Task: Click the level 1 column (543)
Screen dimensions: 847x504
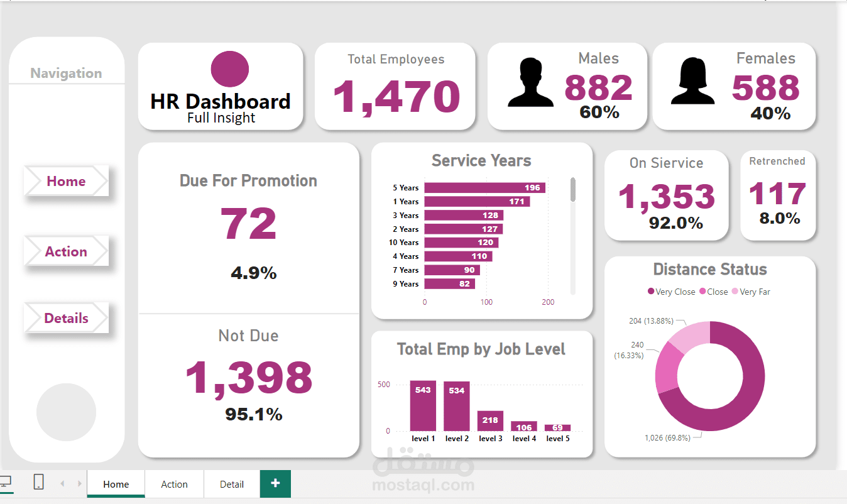Action: tap(423, 406)
